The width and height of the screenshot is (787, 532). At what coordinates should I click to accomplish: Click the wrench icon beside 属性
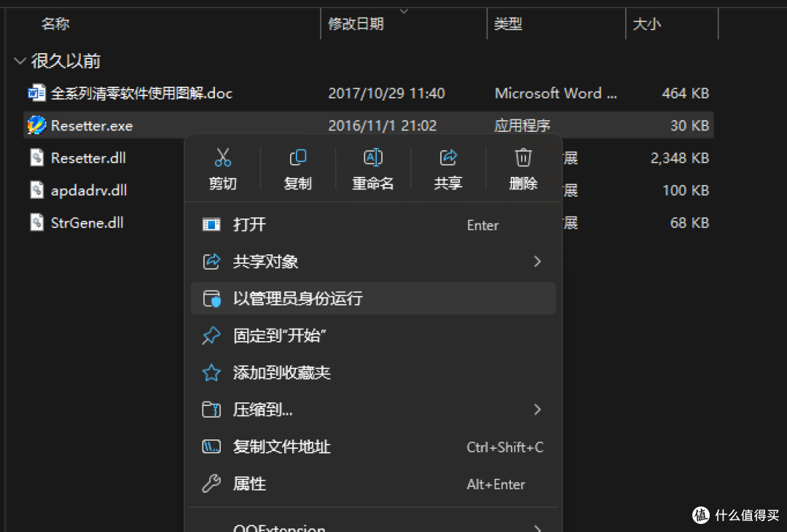tap(211, 484)
